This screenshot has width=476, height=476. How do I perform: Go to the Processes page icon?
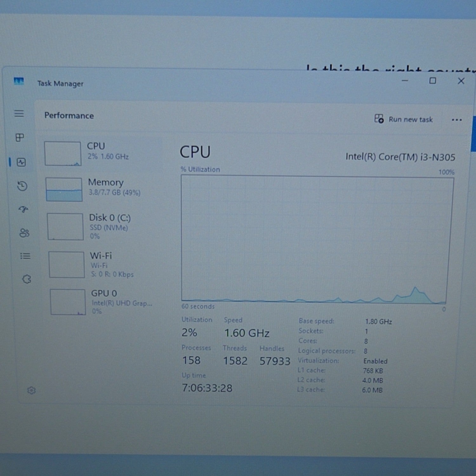20,137
